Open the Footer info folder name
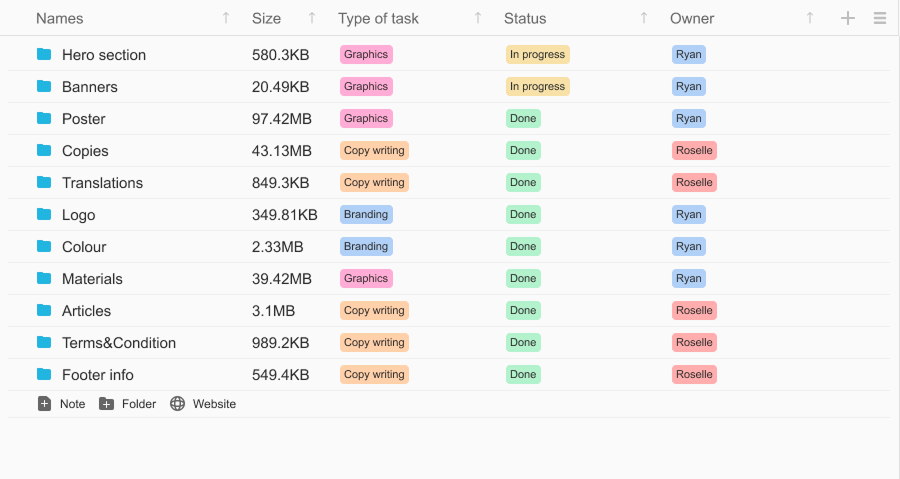The height and width of the screenshot is (479, 900). [98, 375]
